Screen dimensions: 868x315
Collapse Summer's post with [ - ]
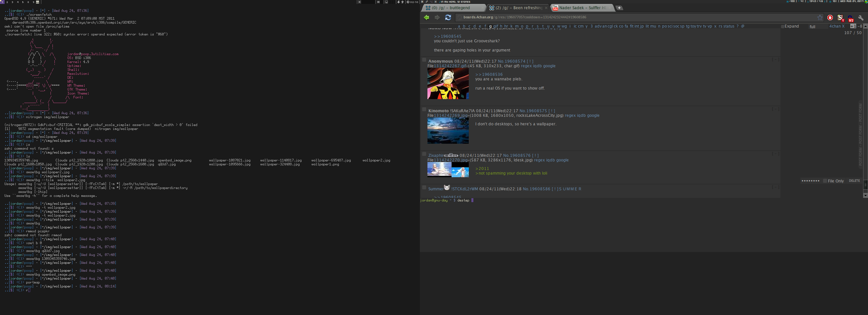click(x=775, y=187)
